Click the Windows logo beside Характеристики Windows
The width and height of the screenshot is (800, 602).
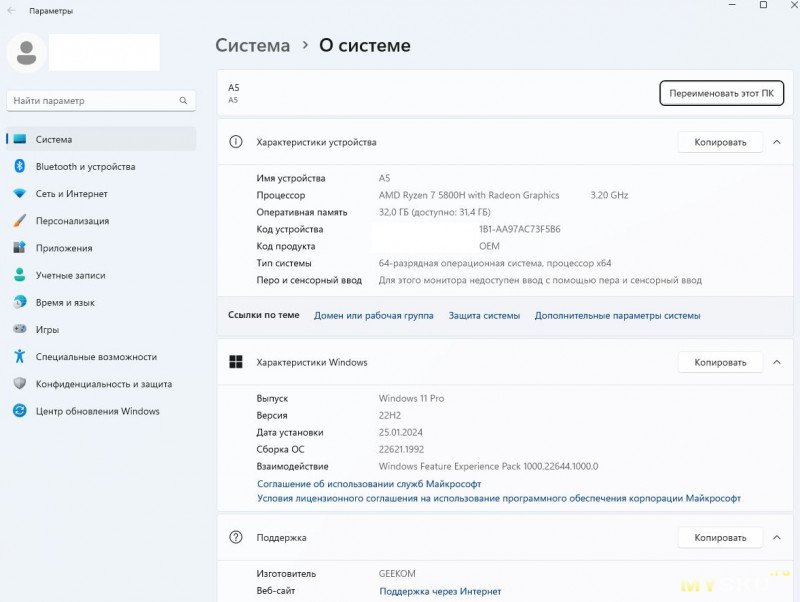coord(236,362)
